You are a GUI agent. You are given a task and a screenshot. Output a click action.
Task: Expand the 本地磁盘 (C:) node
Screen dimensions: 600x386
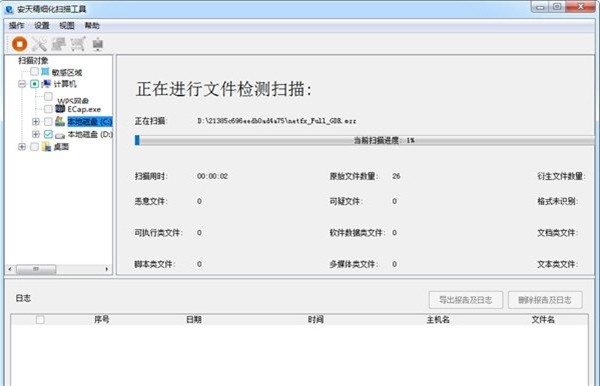coord(36,122)
